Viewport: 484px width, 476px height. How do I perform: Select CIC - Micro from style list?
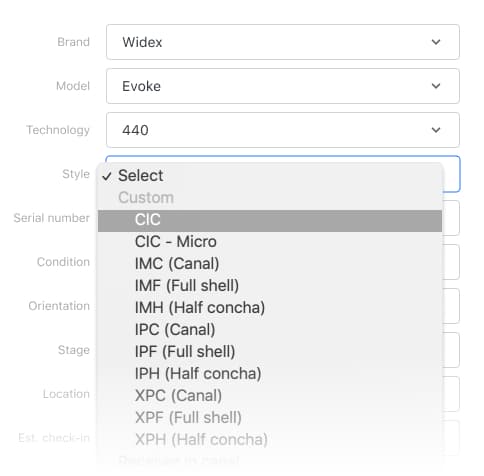coord(270,242)
